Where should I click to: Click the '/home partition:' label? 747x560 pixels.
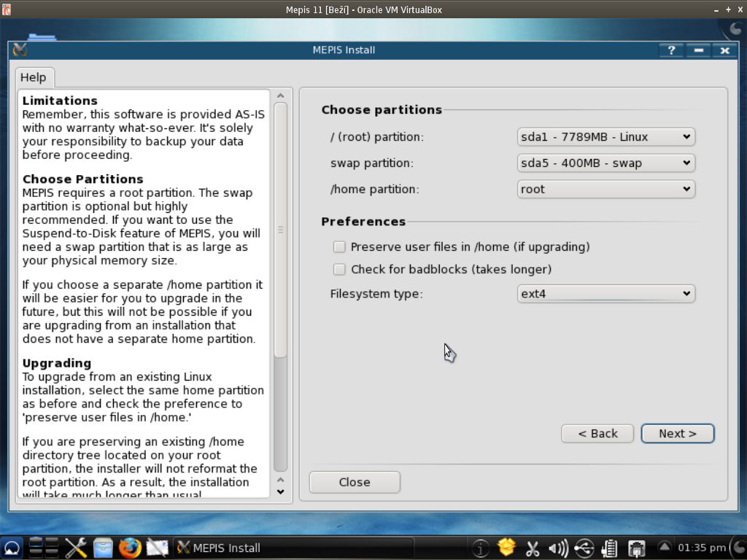coord(374,190)
